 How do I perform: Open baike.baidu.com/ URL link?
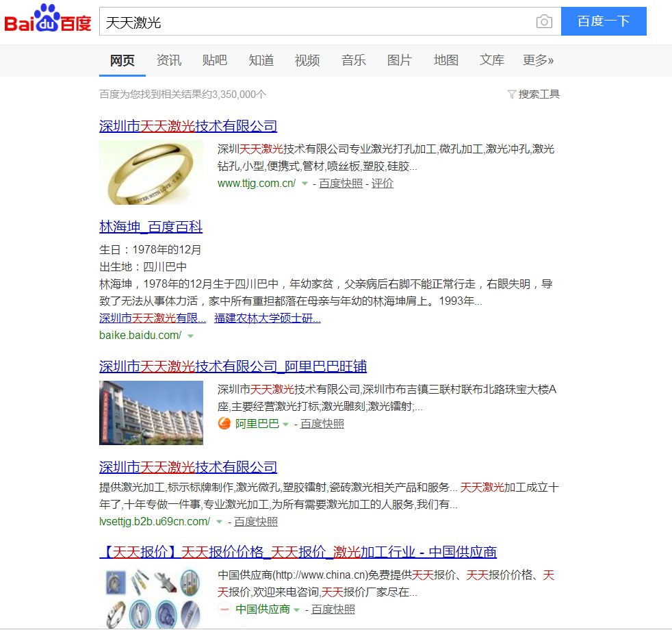click(x=140, y=336)
